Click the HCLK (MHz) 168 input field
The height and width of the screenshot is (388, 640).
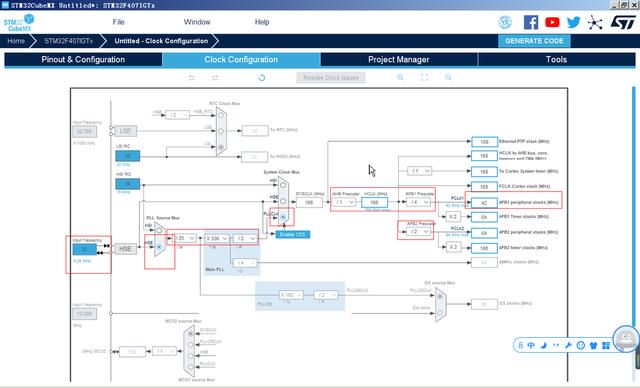tap(374, 202)
